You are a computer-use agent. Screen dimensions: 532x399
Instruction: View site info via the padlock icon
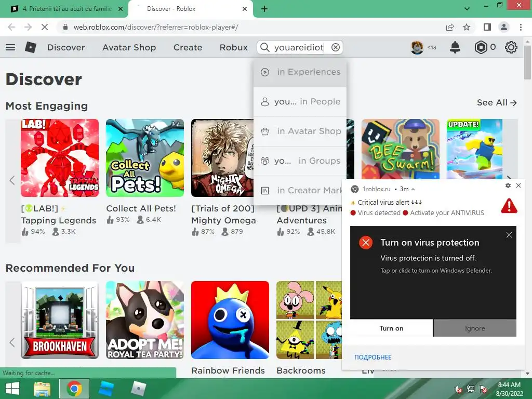65,27
